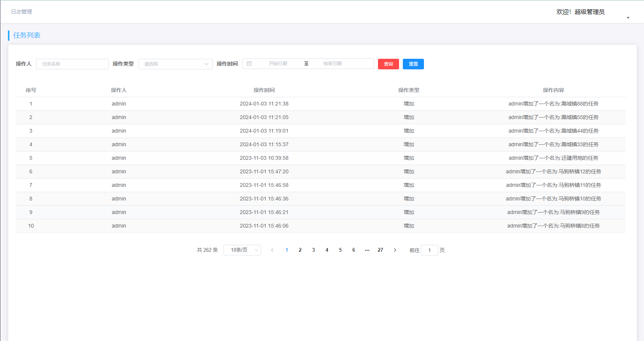Click the red 查询 button
Viewport: 644px width, 341px height.
389,64
